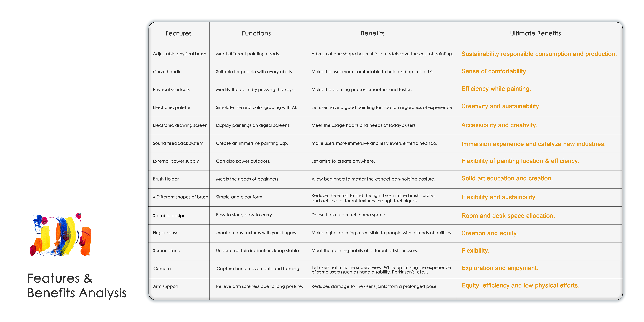Viewport: 644px width, 322px height.
Task: Click 'Solid art education and creation.' text
Action: click(507, 178)
